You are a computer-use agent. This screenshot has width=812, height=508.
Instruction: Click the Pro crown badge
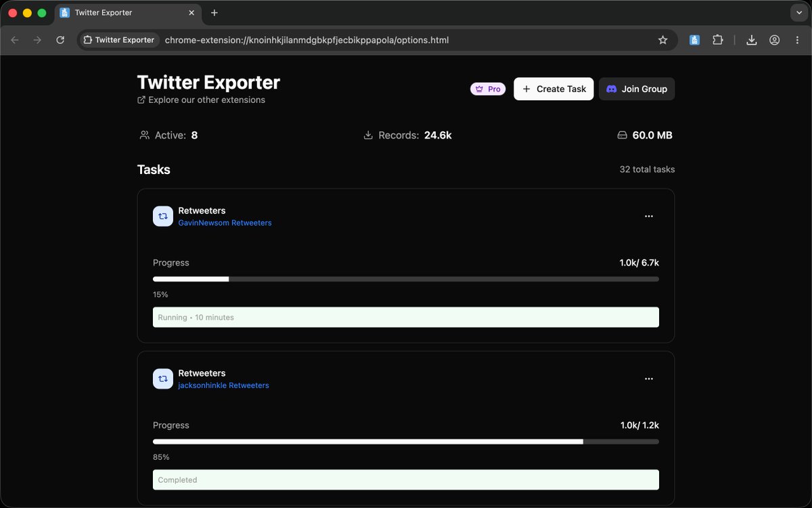488,89
